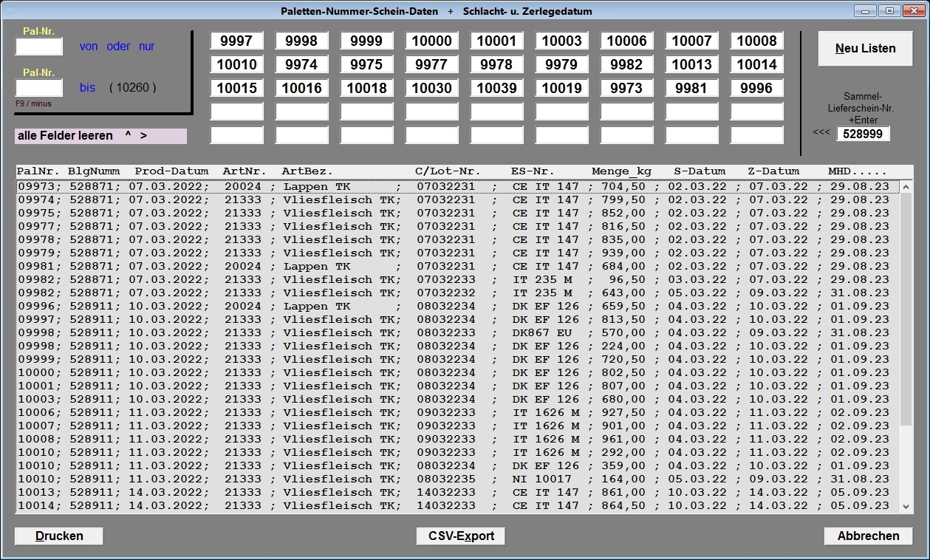Select pallet field showing 9982

point(626,65)
